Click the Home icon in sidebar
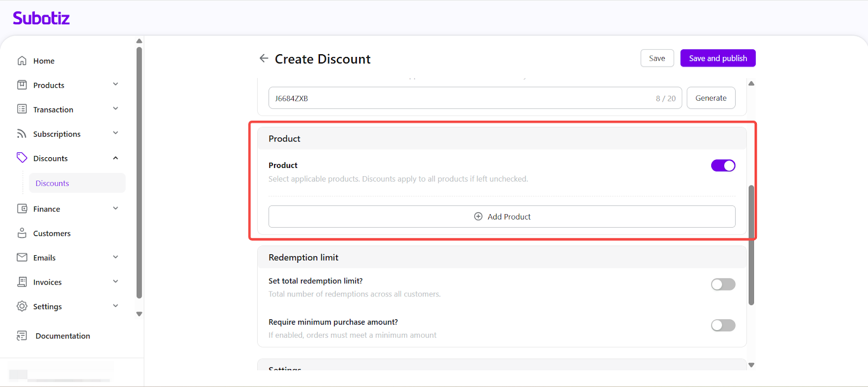 coord(22,61)
